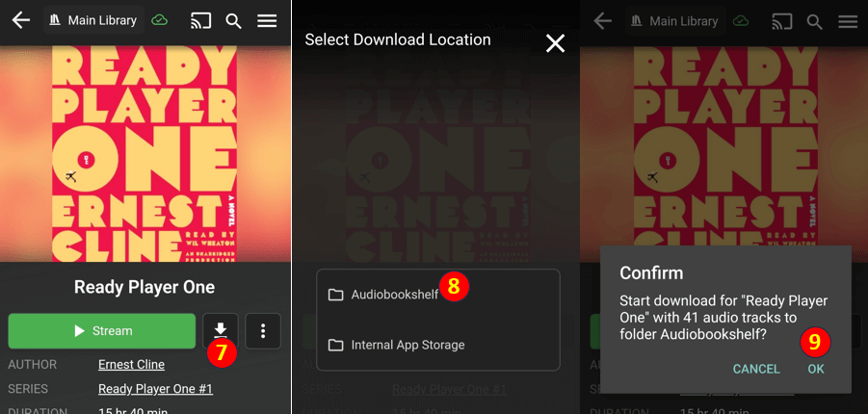868x414 pixels.
Task: Tap the 'Select Download Location' heading
Action: pos(398,39)
